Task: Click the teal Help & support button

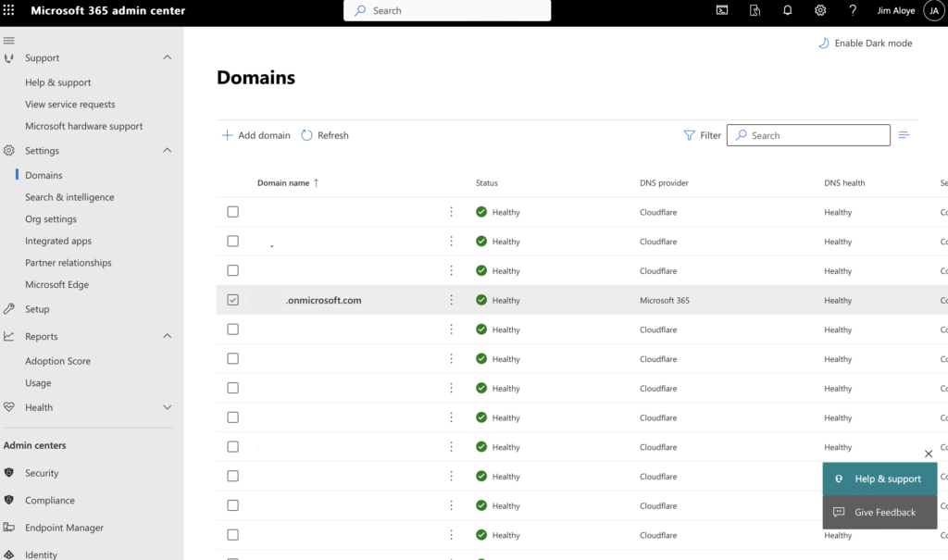Action: pyautogui.click(x=879, y=479)
